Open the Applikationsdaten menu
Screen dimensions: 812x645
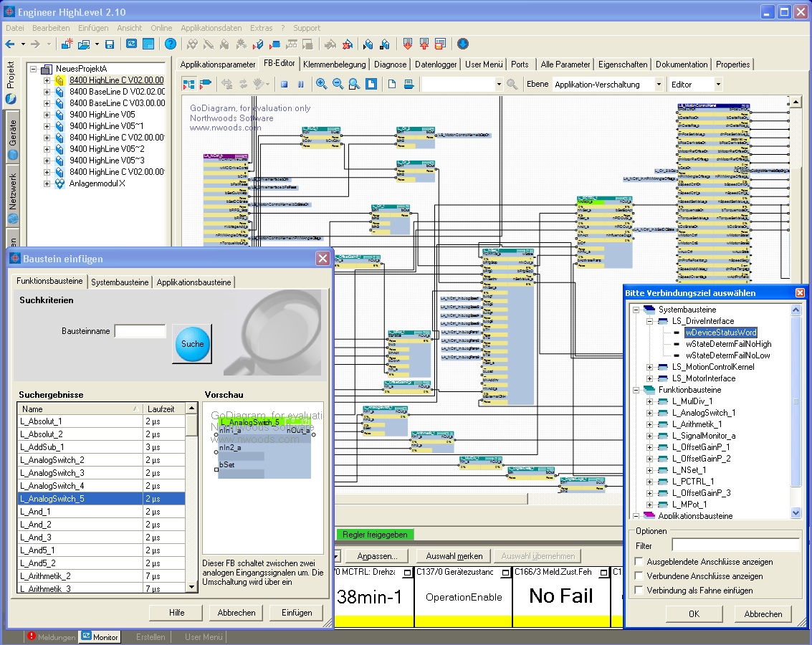[211, 28]
